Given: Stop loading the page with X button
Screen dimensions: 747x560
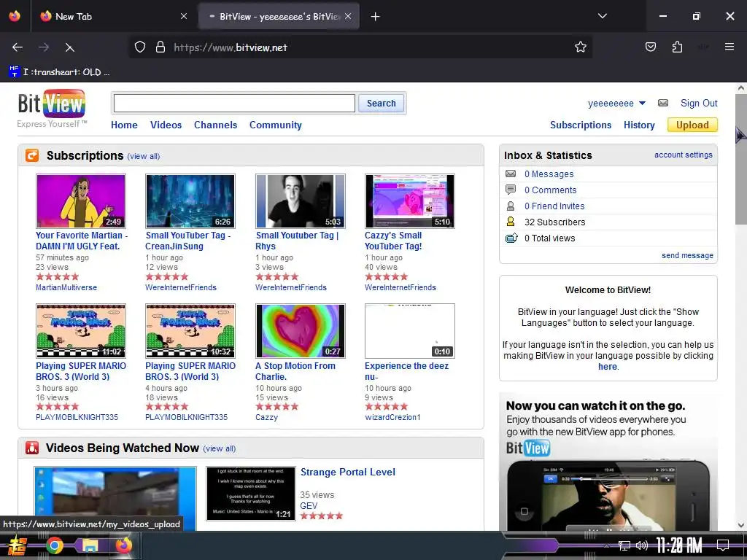Looking at the screenshot, I should coord(69,47).
